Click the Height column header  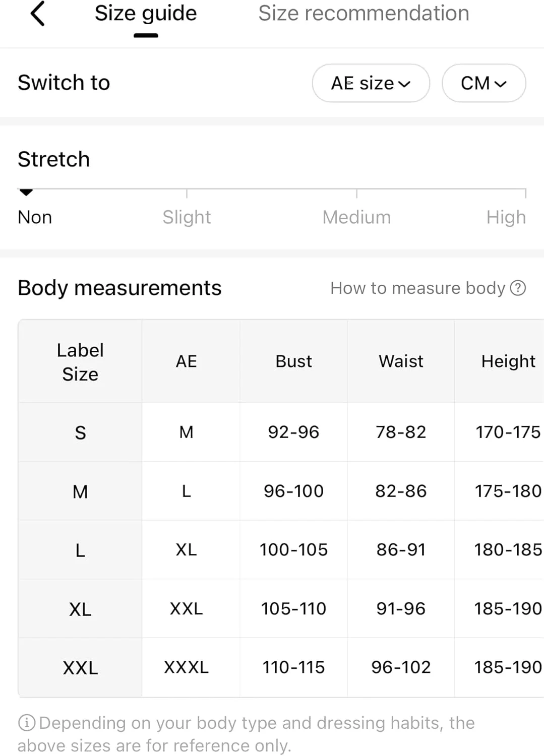[508, 361]
